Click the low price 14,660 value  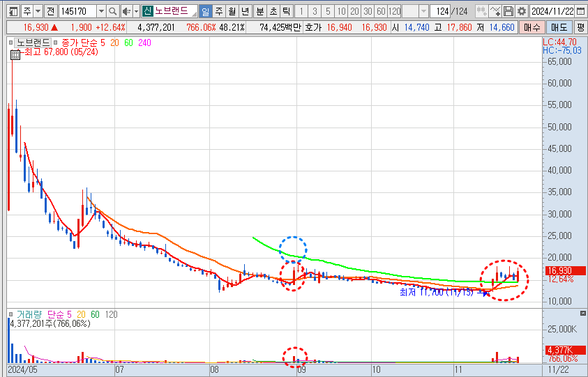[502, 27]
